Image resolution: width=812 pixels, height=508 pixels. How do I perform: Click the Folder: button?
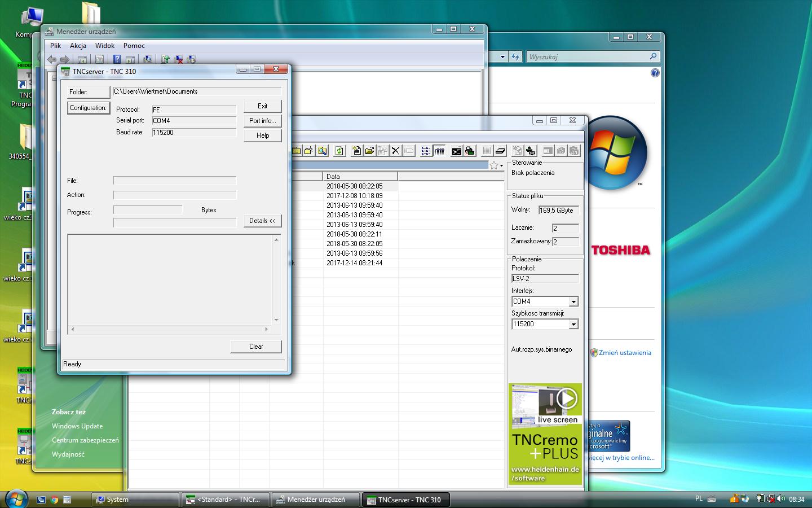click(88, 91)
